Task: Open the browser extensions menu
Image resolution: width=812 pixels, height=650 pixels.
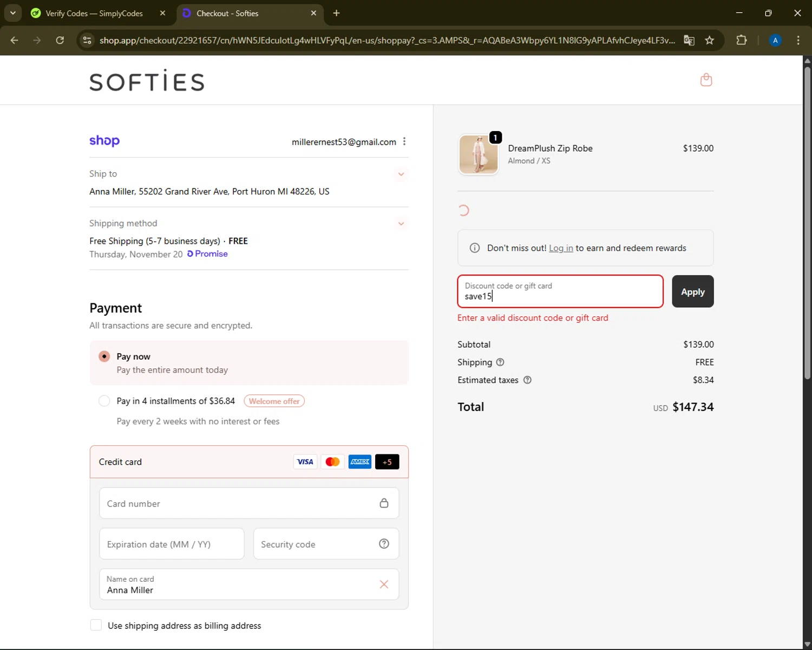Action: 742,40
